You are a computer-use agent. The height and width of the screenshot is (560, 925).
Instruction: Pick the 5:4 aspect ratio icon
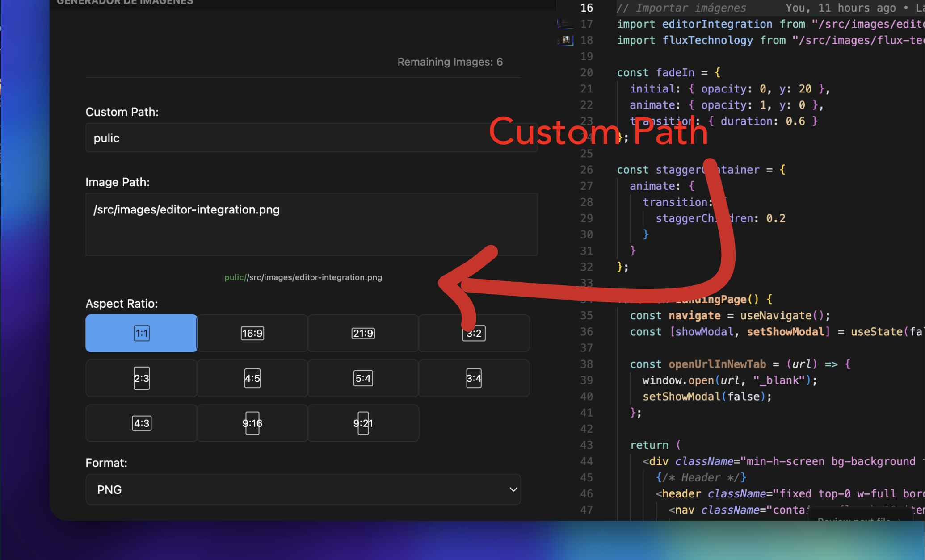[x=363, y=378]
